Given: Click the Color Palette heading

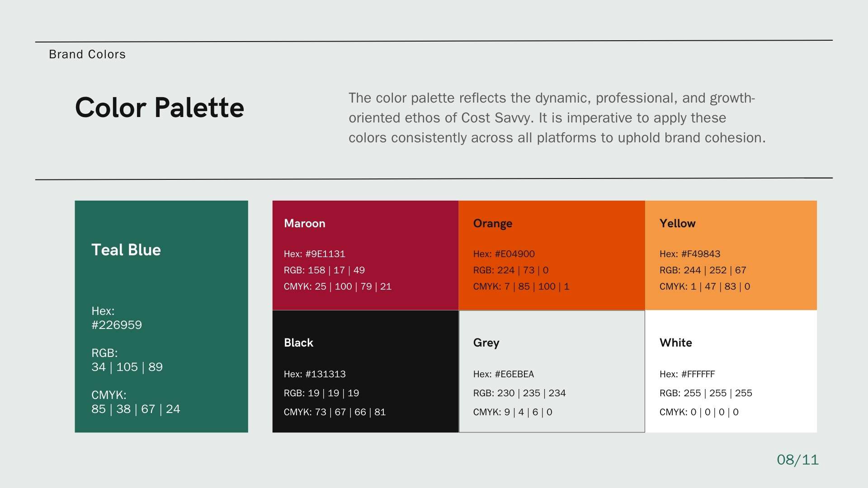Looking at the screenshot, I should [160, 108].
